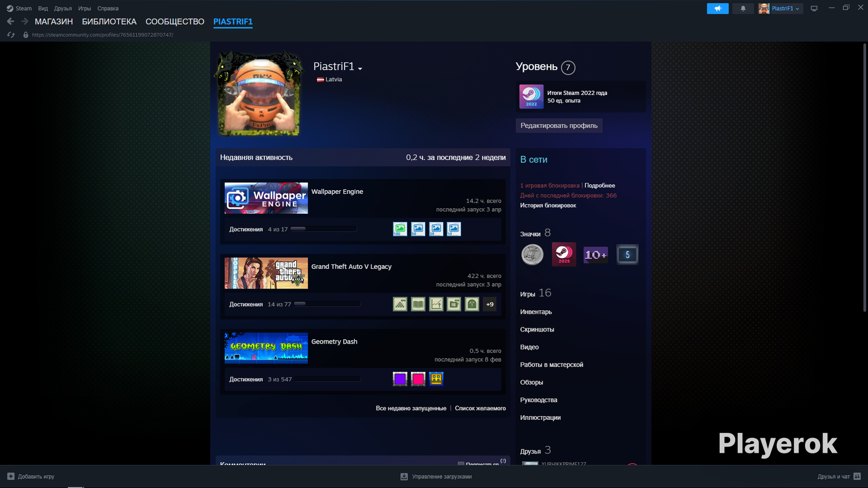This screenshot has width=868, height=488.
Task: Open the Игры menu in menu bar
Action: [x=84, y=8]
